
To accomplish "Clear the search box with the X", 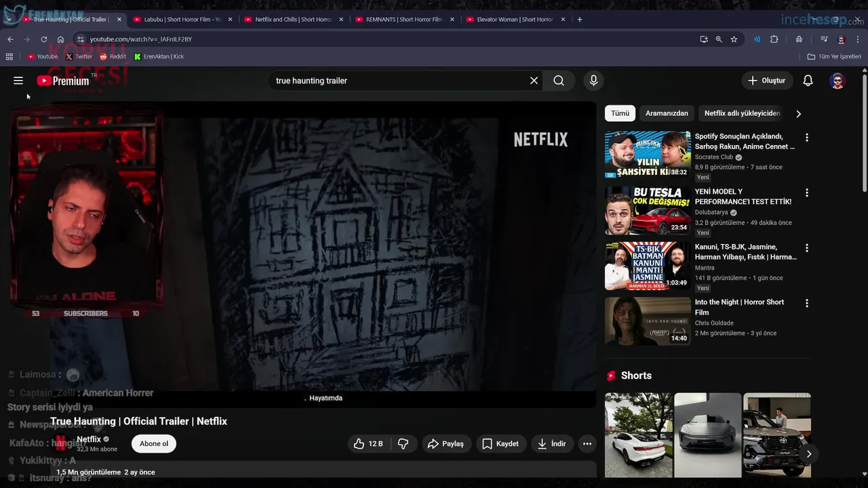I will tap(534, 81).
